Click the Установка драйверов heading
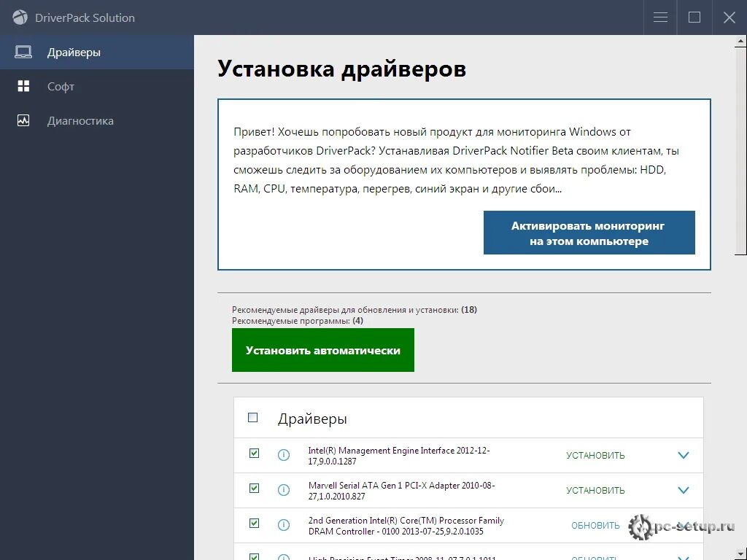 [341, 69]
